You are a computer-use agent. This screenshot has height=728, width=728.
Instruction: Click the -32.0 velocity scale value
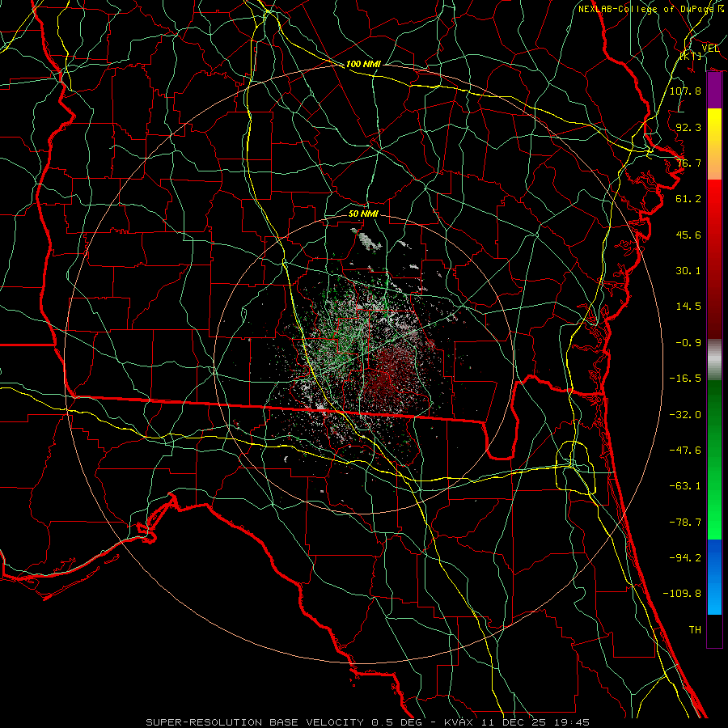pyautogui.click(x=685, y=415)
